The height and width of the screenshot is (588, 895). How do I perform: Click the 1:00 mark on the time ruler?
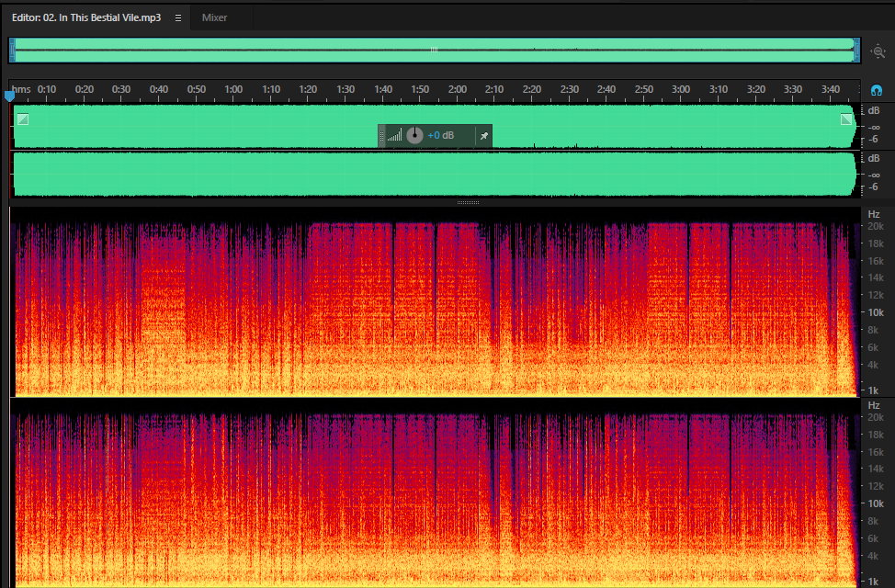(x=233, y=89)
